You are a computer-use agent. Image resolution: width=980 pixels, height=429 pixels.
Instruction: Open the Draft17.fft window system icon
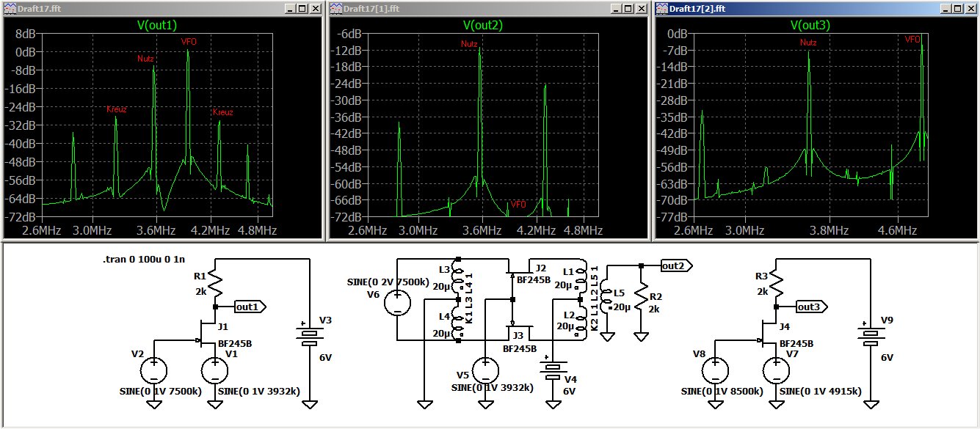10,8
